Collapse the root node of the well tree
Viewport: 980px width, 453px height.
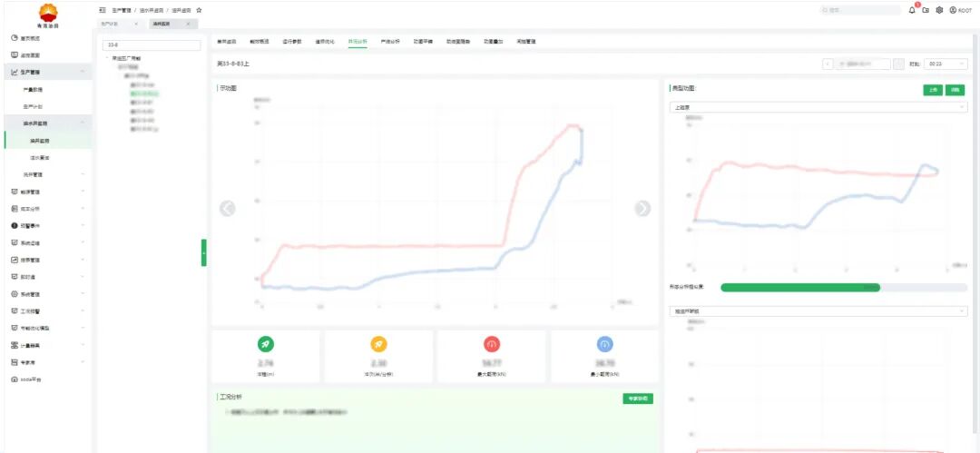click(107, 58)
